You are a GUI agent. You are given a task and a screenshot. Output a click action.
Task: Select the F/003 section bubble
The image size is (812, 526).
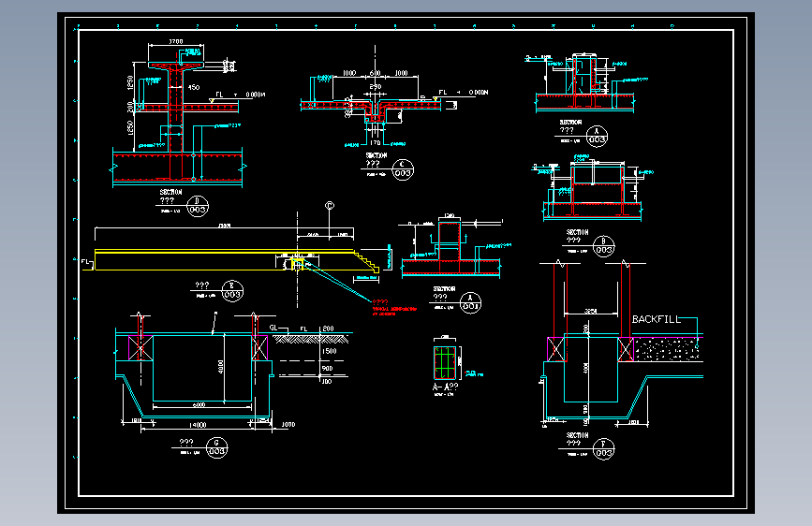604,449
